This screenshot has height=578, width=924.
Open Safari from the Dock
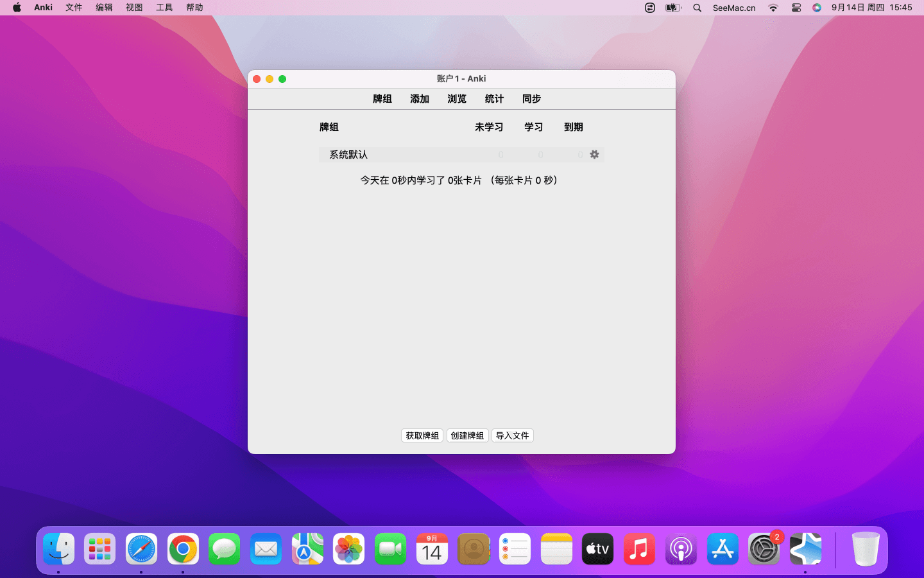point(141,549)
